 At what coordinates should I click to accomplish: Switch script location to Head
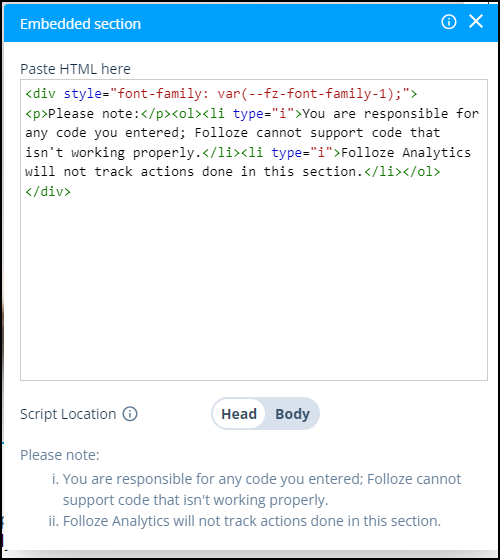[239, 414]
